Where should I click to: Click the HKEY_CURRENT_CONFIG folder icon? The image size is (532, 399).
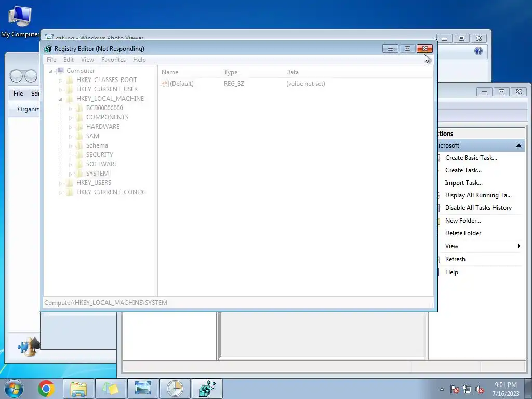click(x=70, y=192)
